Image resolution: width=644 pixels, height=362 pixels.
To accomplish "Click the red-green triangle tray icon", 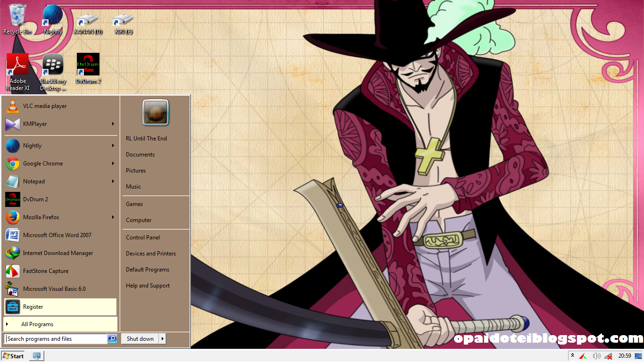I will (583, 356).
